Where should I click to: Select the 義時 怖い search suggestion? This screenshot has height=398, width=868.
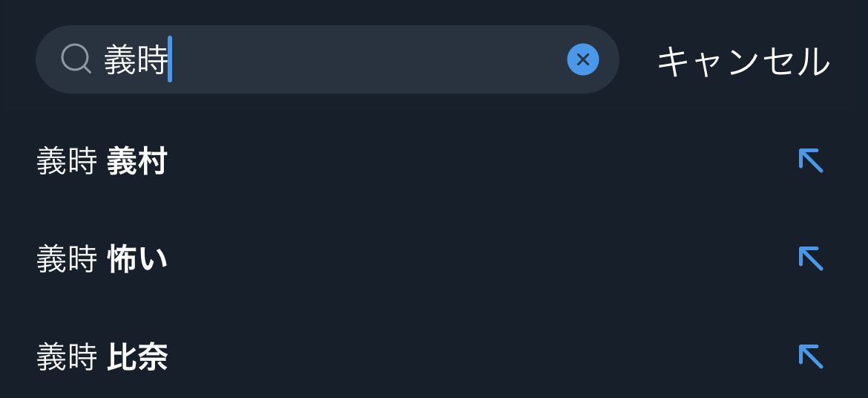click(x=102, y=260)
